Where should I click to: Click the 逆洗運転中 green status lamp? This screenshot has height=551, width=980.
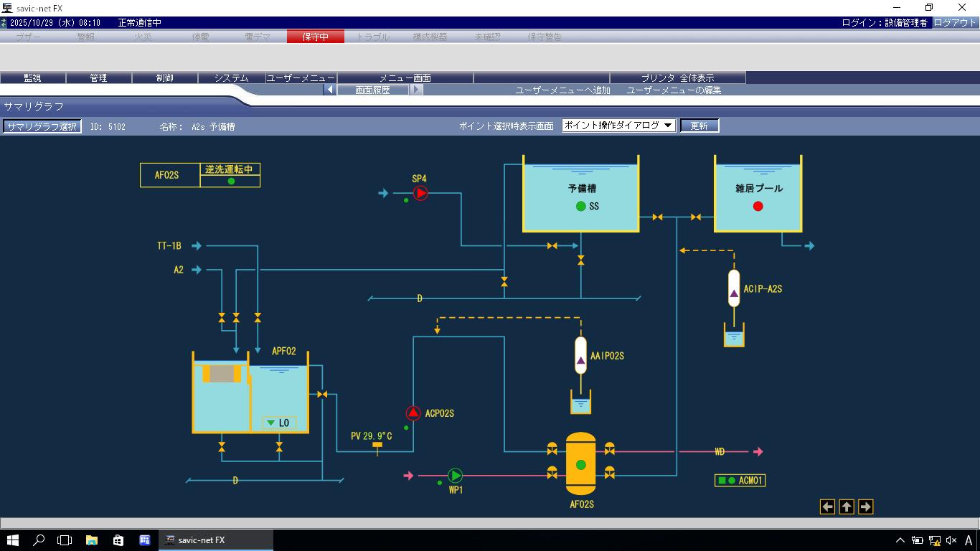click(231, 182)
